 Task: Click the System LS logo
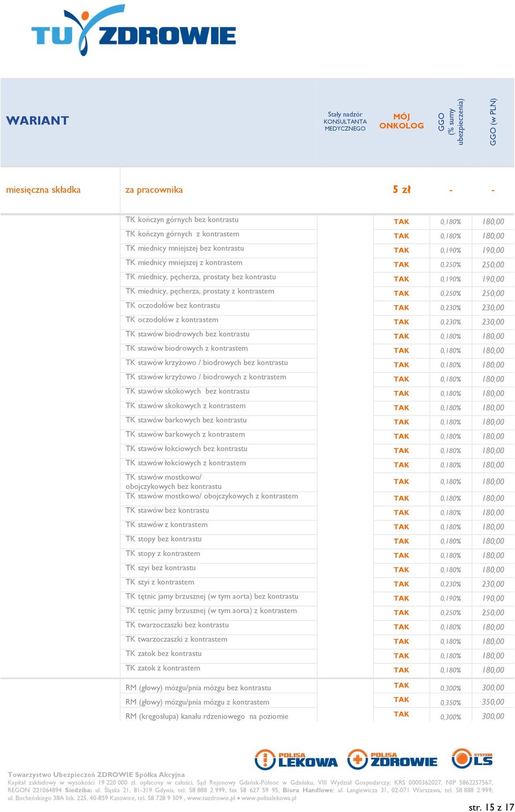coord(472,758)
